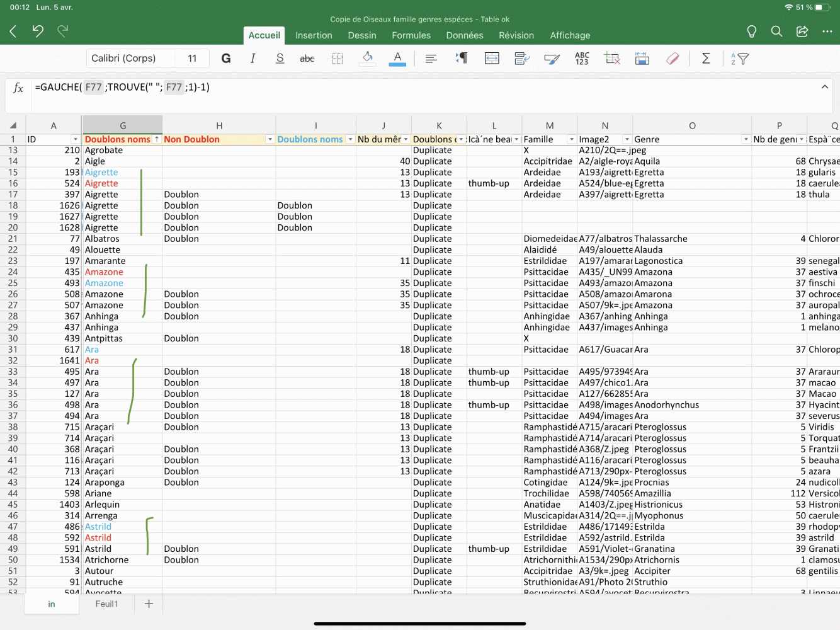Click the AutoSum sigma icon
This screenshot has height=630, width=840.
(706, 59)
